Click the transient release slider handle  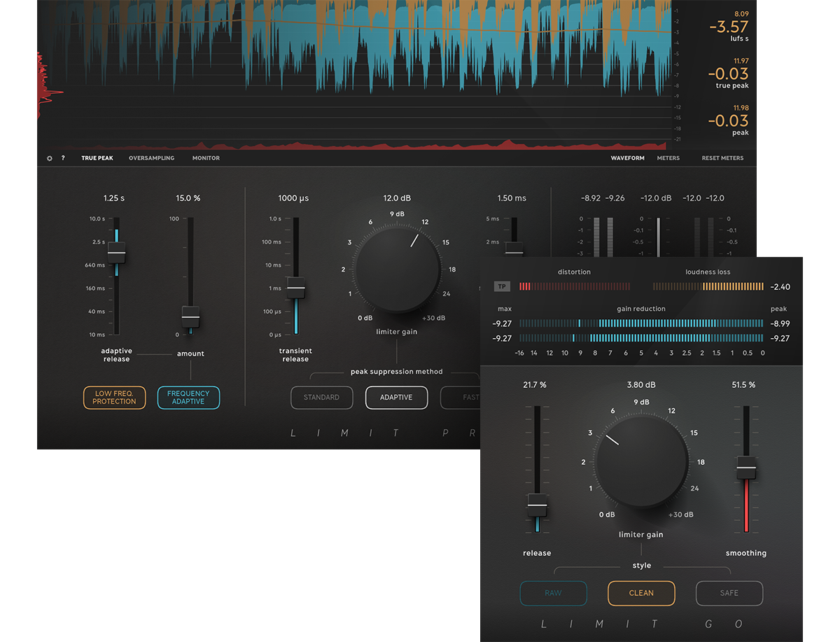296,288
